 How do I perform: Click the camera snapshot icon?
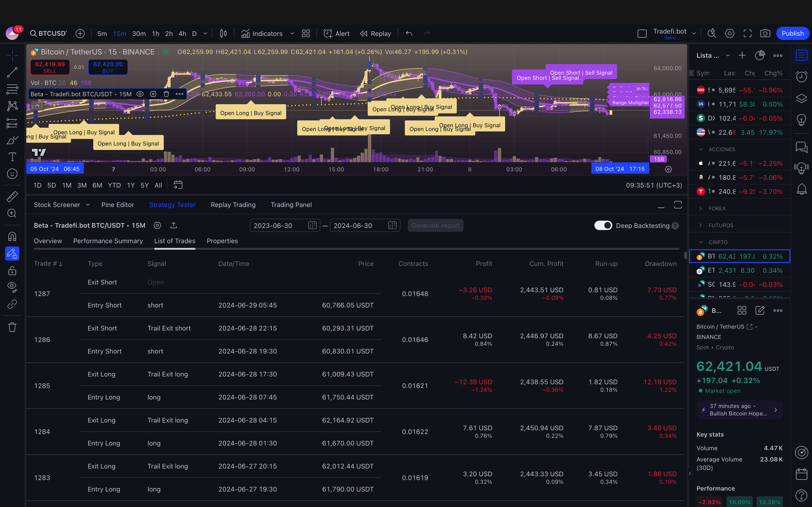(765, 34)
